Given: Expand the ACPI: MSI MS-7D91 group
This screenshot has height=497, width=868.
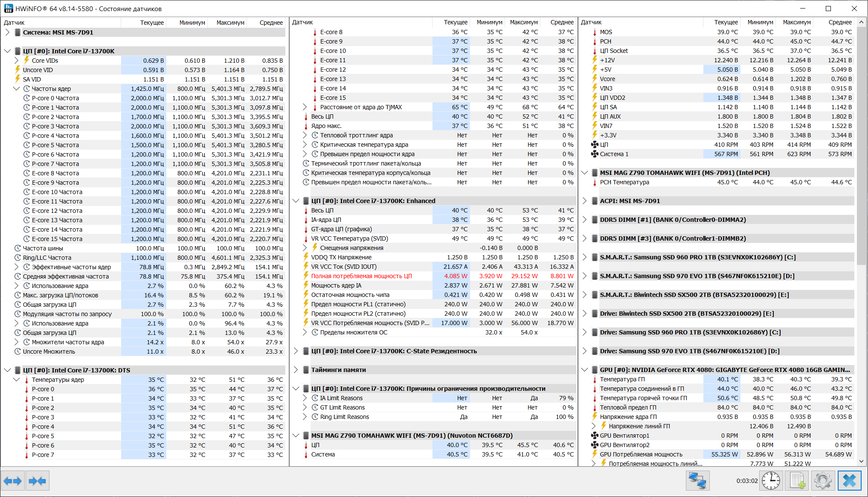Looking at the screenshot, I should pyautogui.click(x=584, y=201).
